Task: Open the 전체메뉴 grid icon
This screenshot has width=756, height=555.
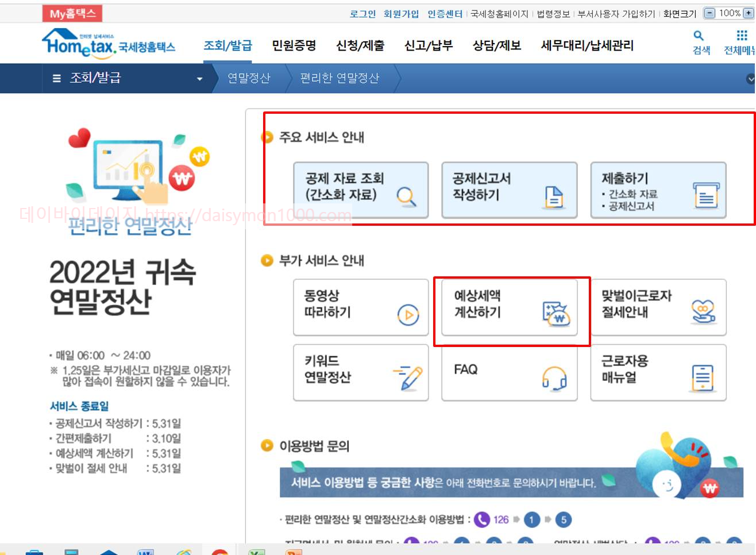Action: tap(740, 36)
